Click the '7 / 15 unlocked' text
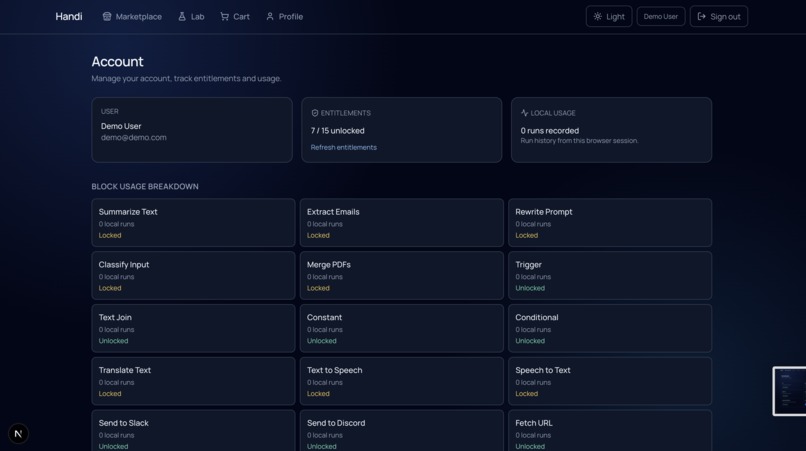The height and width of the screenshot is (451, 806). [x=337, y=131]
